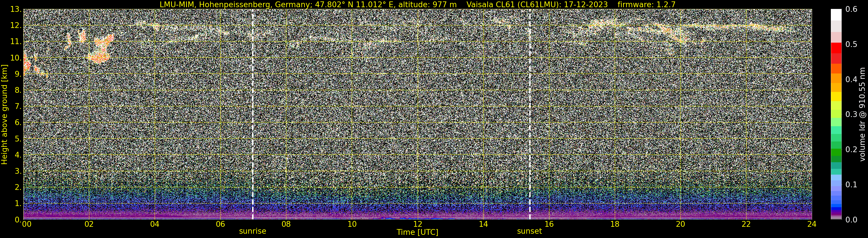
Task: Click the time axis tick label 06
Action: click(220, 224)
